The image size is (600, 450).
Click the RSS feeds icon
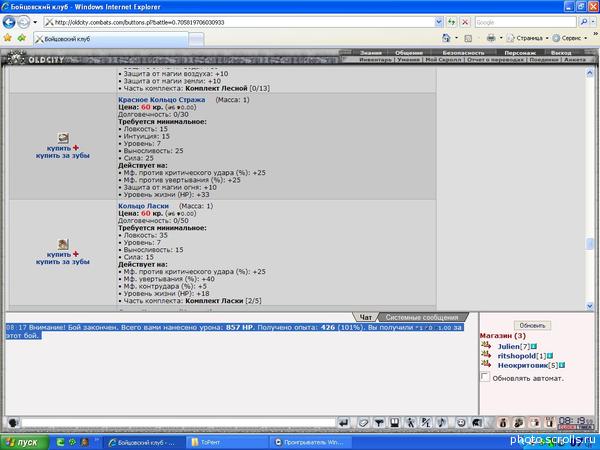click(x=468, y=38)
